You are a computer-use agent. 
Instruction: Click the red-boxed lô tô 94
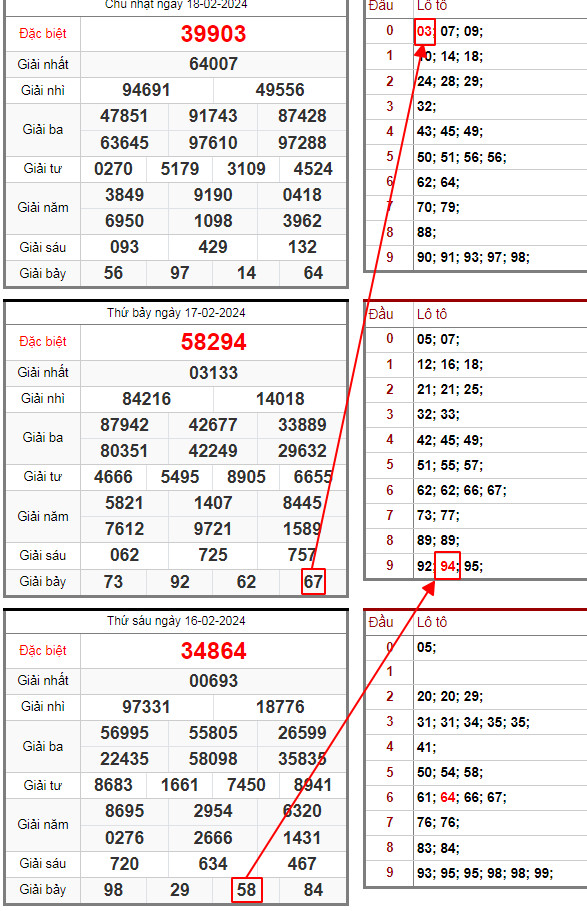(x=448, y=566)
